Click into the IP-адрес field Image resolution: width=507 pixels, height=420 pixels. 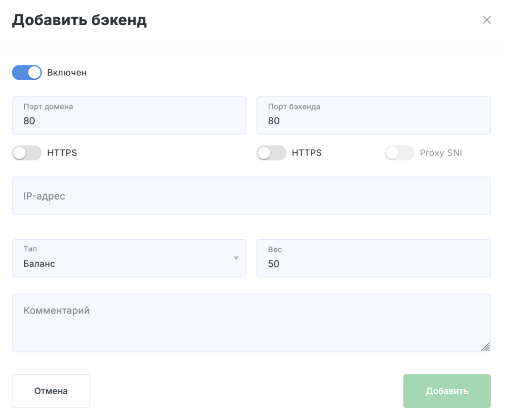click(x=251, y=196)
